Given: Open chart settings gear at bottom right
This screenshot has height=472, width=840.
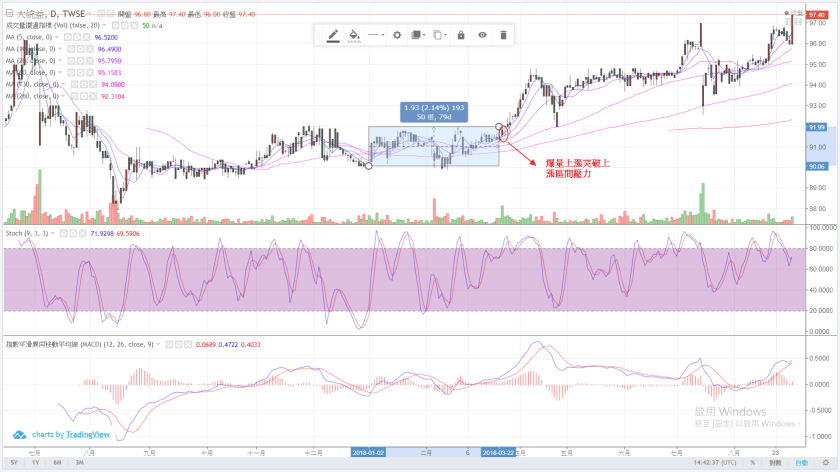Looking at the screenshot, I should 826,463.
